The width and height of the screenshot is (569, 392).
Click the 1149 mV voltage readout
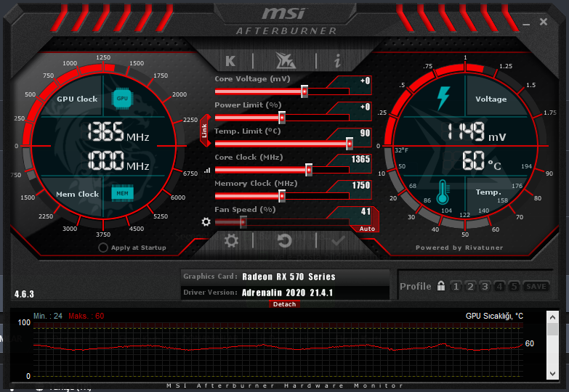point(476,131)
